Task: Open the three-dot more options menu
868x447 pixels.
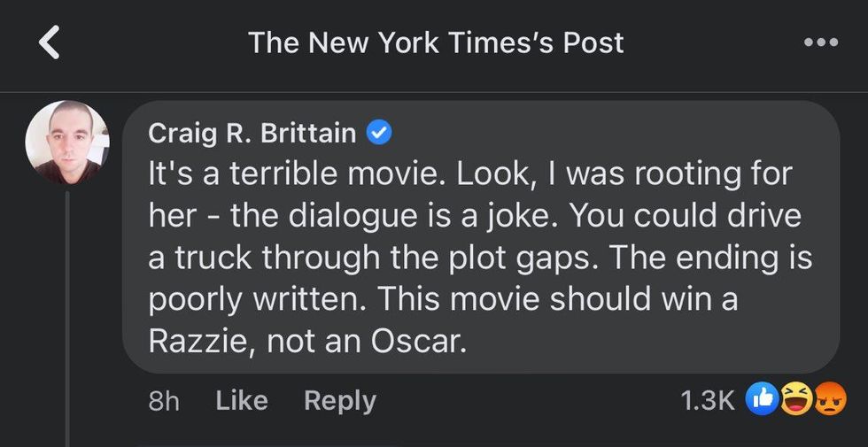Action: tap(819, 42)
